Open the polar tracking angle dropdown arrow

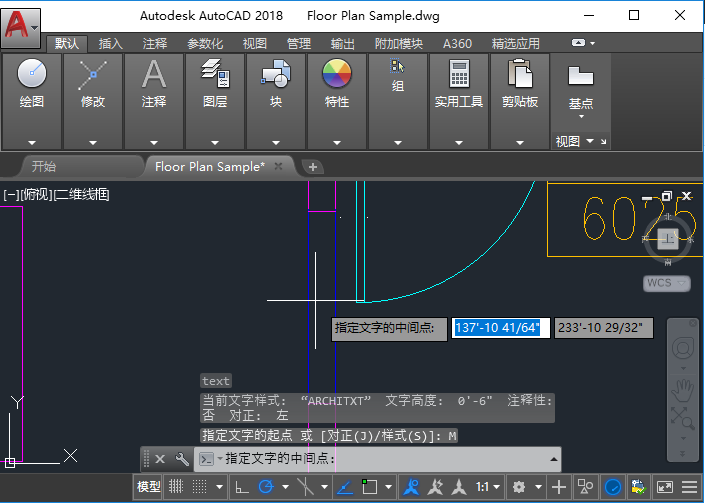tap(285, 487)
